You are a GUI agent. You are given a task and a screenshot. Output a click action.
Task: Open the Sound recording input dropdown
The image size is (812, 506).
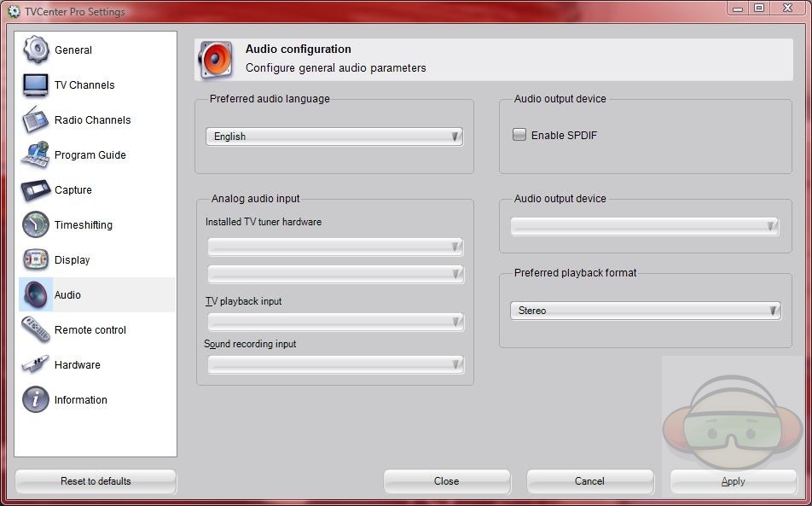[335, 364]
